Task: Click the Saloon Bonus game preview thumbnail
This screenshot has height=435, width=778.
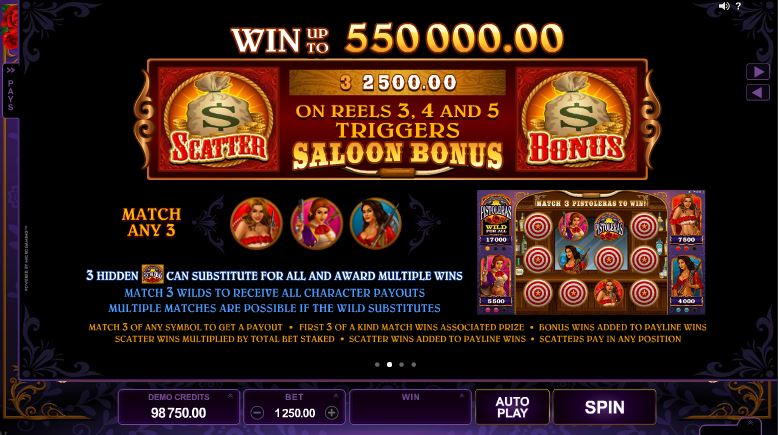Action: [x=591, y=252]
